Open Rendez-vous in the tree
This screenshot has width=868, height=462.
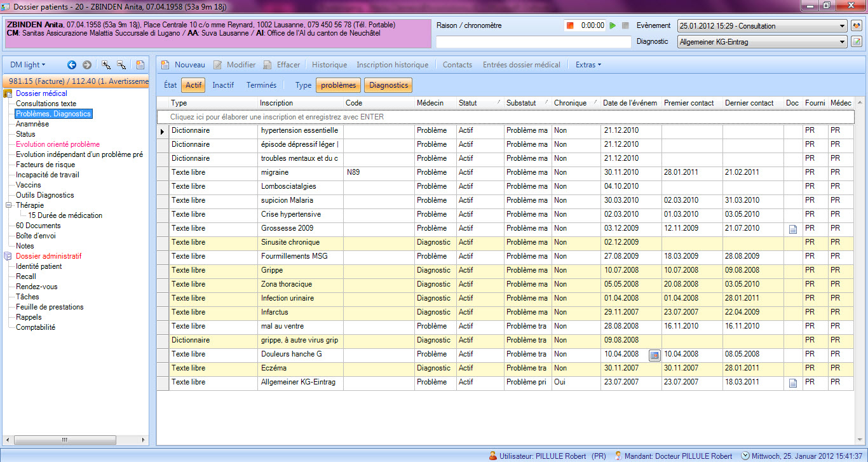(x=36, y=287)
